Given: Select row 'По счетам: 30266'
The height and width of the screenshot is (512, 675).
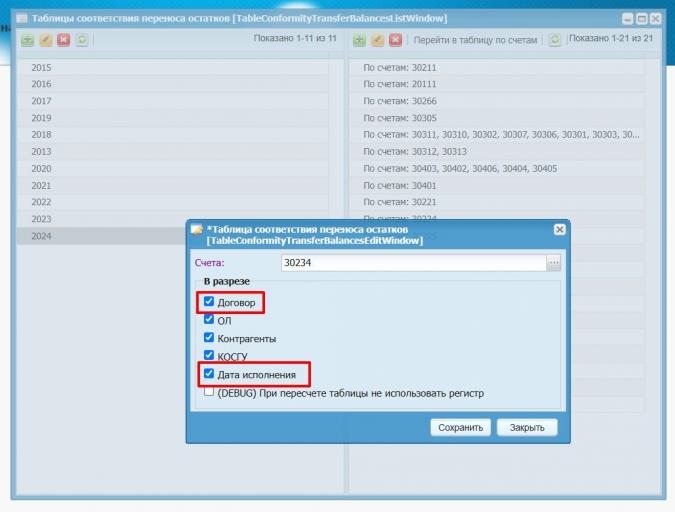Looking at the screenshot, I should pyautogui.click(x=497, y=101).
